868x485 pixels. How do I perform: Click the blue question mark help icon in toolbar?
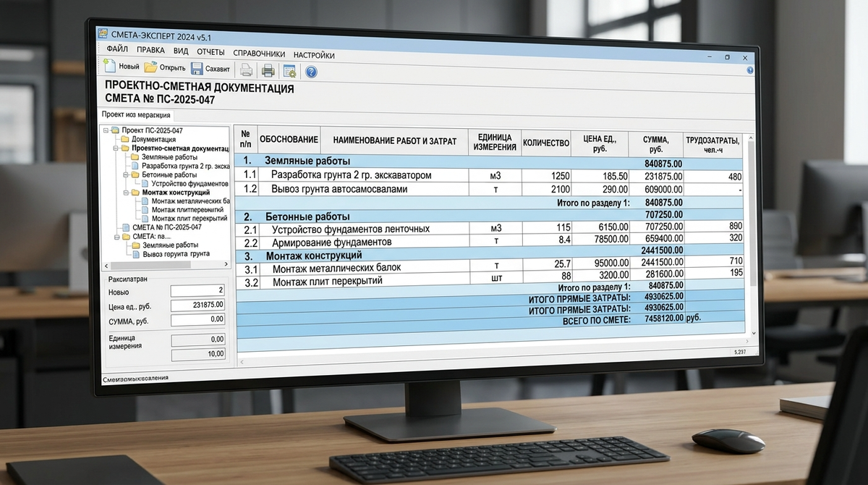pos(311,72)
